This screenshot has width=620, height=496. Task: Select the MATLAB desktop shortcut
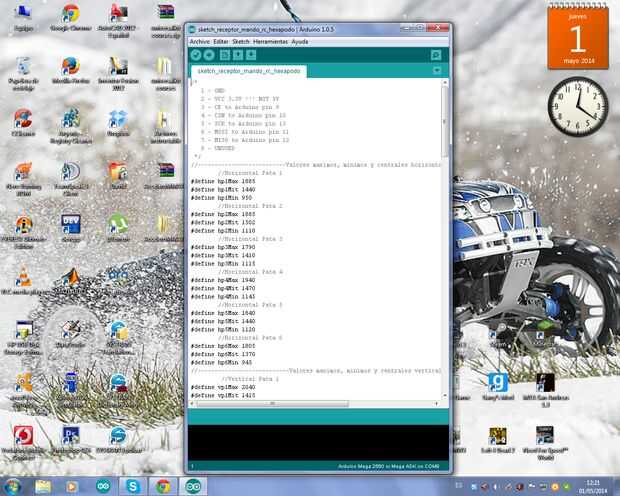click(71, 280)
